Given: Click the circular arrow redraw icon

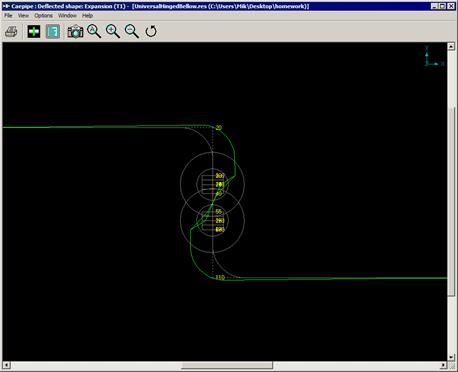Looking at the screenshot, I should 151,32.
